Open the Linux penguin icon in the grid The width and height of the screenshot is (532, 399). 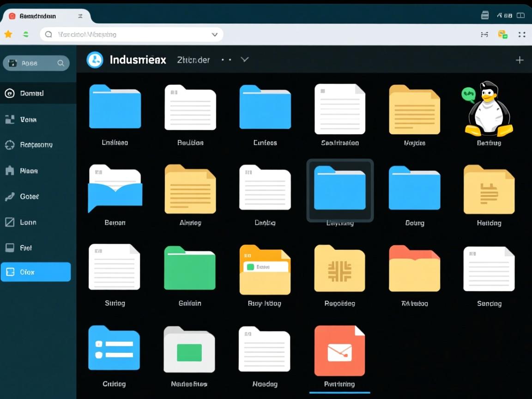pos(489,110)
